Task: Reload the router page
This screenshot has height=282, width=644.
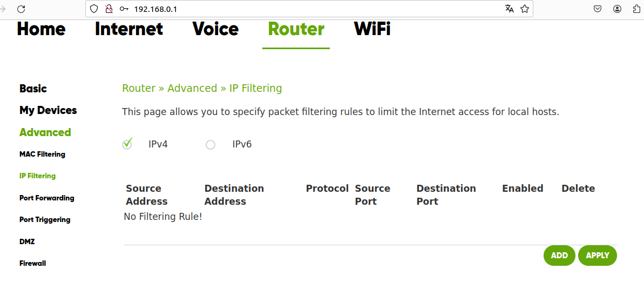Action: [x=21, y=9]
